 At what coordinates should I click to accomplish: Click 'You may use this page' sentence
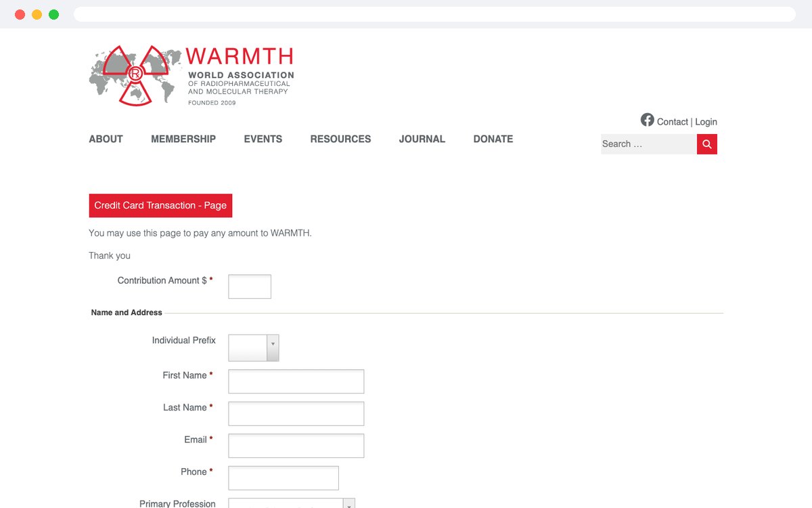coord(200,233)
